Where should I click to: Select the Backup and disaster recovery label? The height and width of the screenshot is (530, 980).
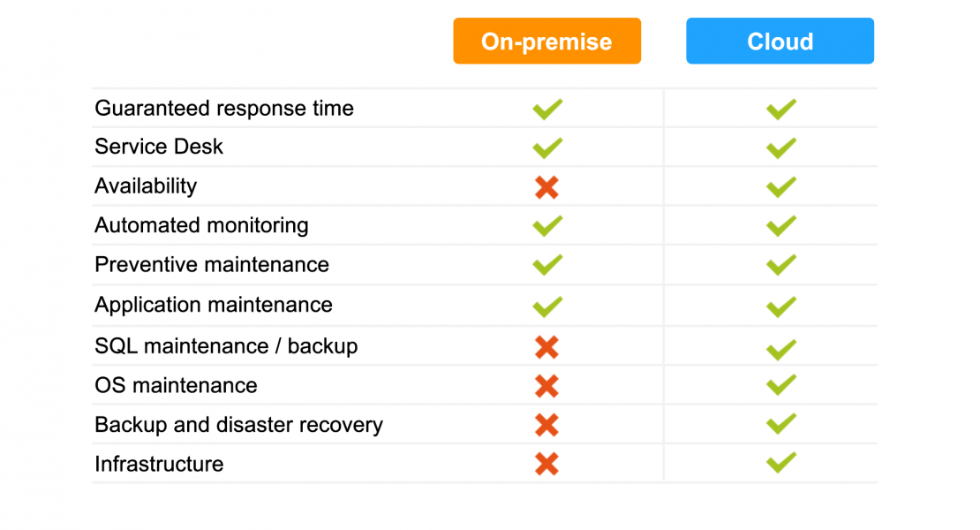click(x=238, y=424)
